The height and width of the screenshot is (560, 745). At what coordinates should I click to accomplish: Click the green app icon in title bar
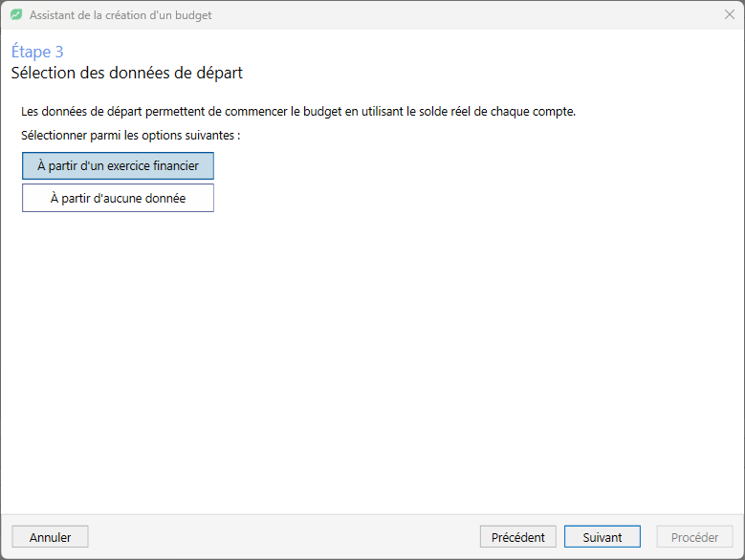click(16, 14)
